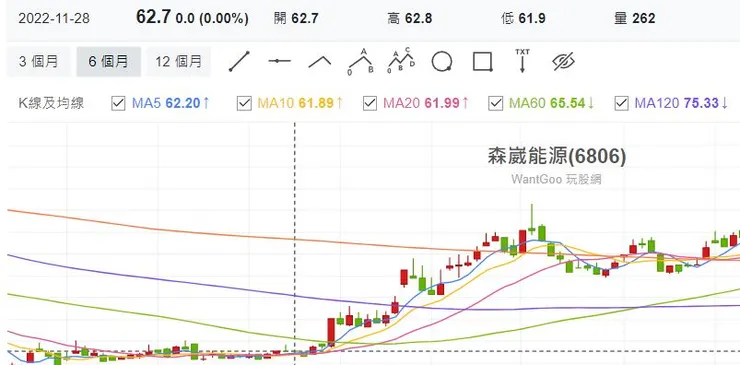Click the high price 高 62.8
740x365 pixels.
[x=409, y=18]
